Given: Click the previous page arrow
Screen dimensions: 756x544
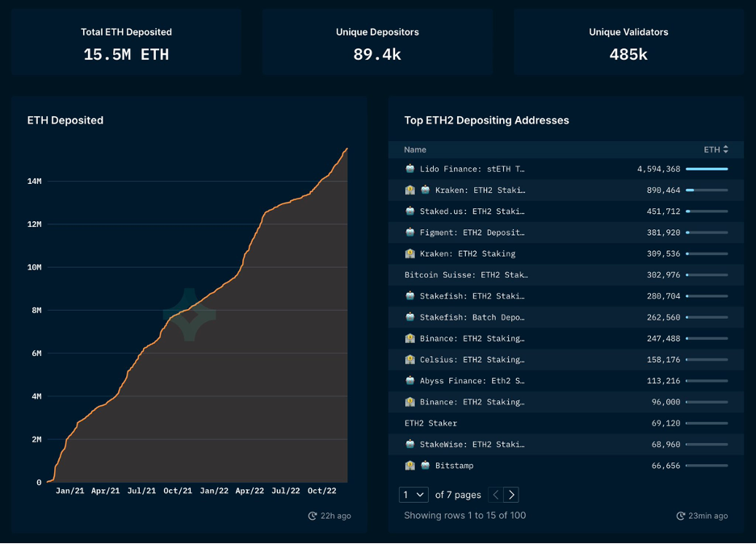Looking at the screenshot, I should click(x=496, y=495).
